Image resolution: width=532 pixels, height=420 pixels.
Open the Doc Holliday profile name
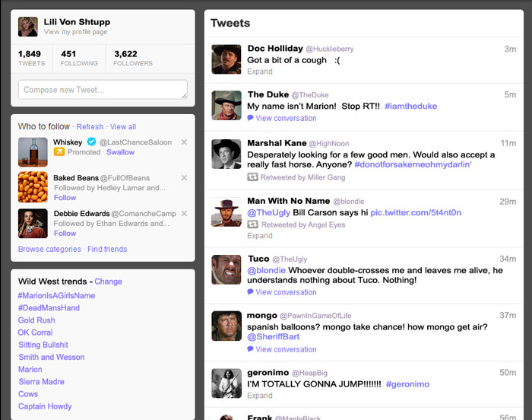click(x=275, y=48)
